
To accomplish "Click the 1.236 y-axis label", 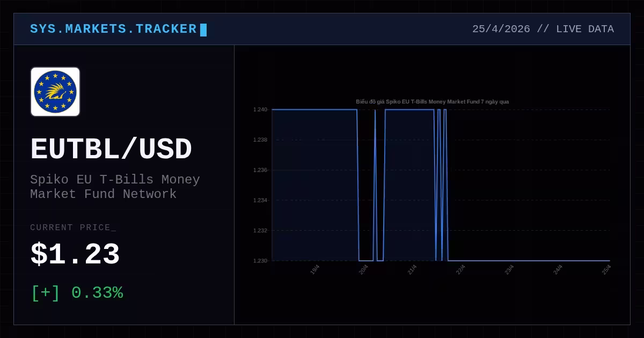I will tap(260, 170).
